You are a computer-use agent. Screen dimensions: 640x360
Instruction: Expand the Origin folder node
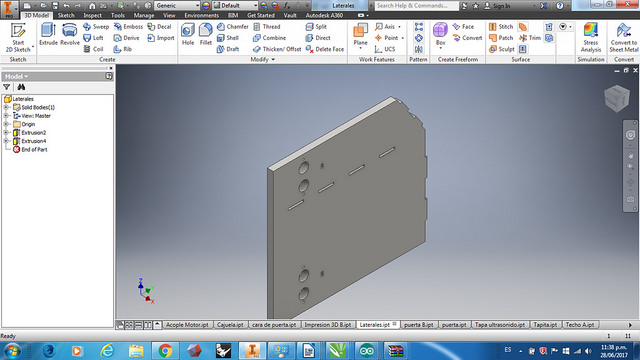click(x=6, y=124)
